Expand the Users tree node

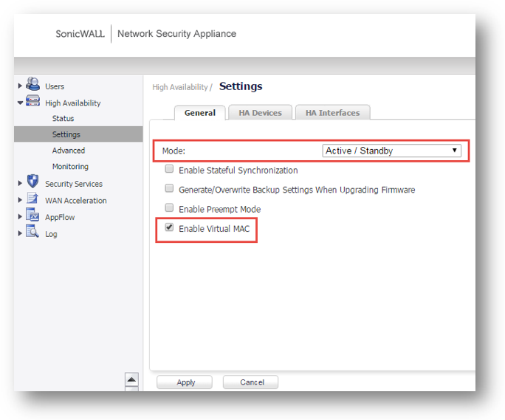pos(20,86)
